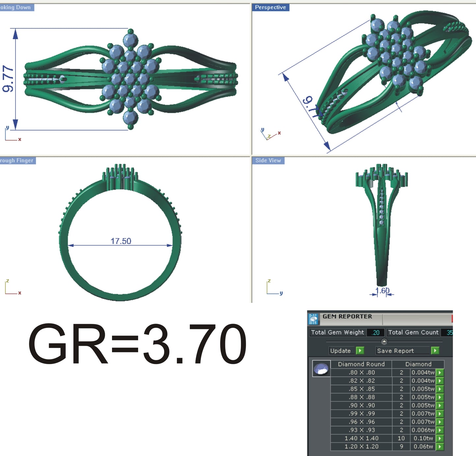This screenshot has width=476, height=456.
Task: Click green arrow on .99 X .99 row
Action: (440, 414)
